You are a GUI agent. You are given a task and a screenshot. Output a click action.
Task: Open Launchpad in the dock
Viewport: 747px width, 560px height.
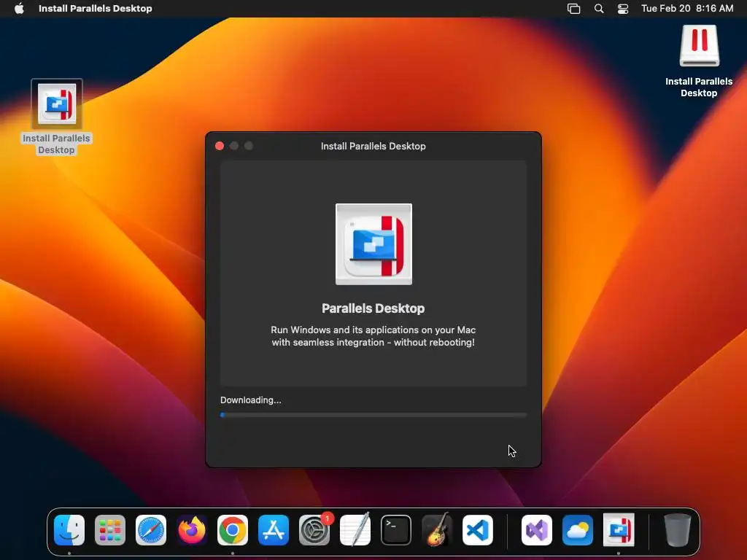[110, 530]
